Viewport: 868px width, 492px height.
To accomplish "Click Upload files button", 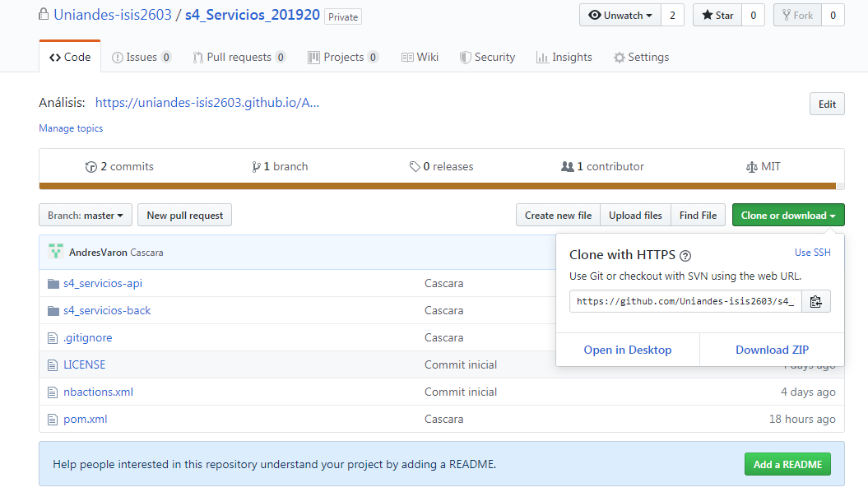I will 635,216.
